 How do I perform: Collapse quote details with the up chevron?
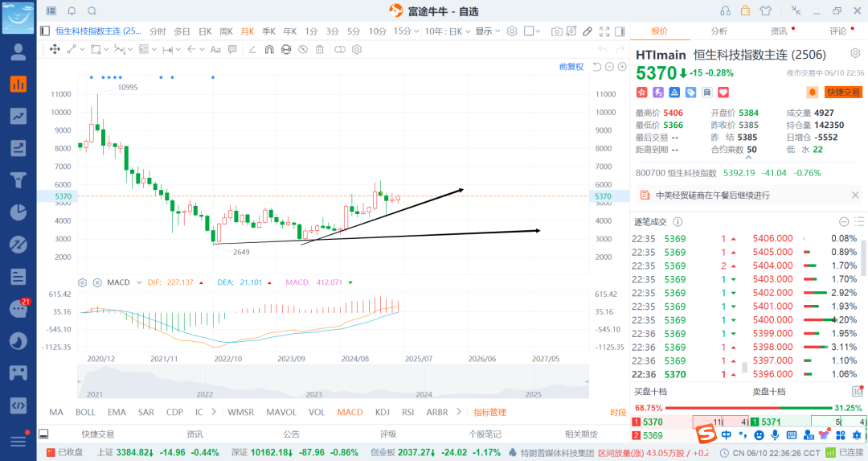click(749, 158)
